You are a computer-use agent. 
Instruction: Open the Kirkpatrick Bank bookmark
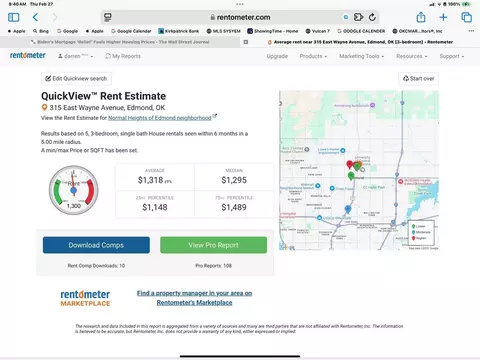click(179, 31)
